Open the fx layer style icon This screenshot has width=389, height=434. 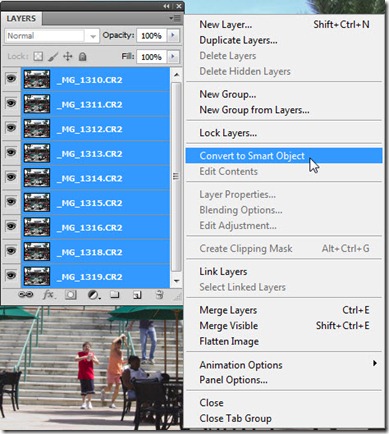tap(49, 295)
